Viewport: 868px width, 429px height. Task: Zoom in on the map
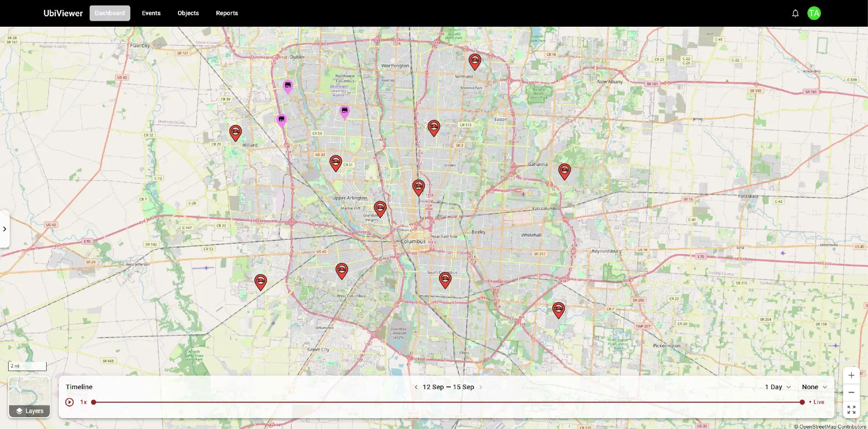coord(851,376)
